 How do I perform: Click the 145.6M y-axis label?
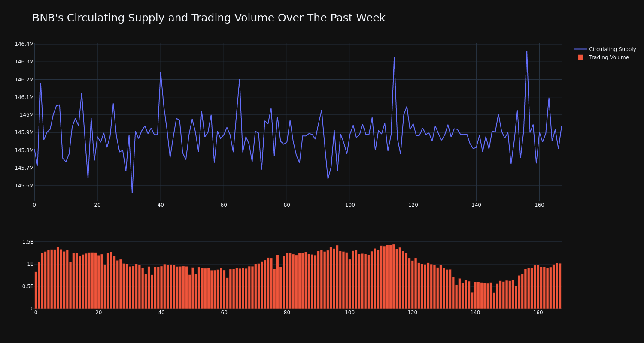click(x=24, y=186)
